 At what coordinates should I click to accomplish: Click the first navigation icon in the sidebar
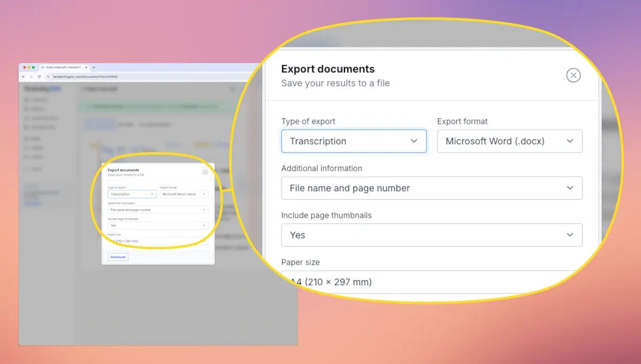click(x=26, y=100)
